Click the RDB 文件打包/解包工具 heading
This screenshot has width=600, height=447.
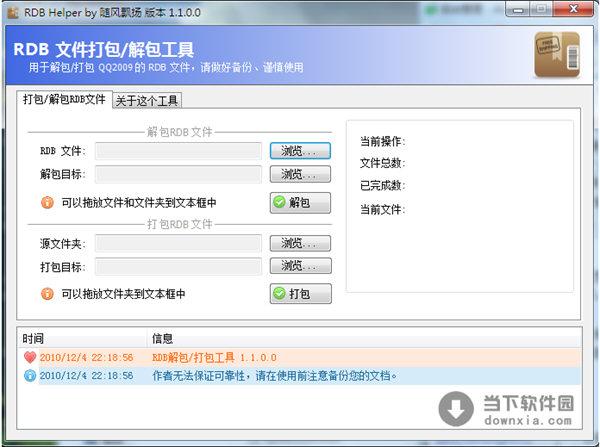coord(103,49)
